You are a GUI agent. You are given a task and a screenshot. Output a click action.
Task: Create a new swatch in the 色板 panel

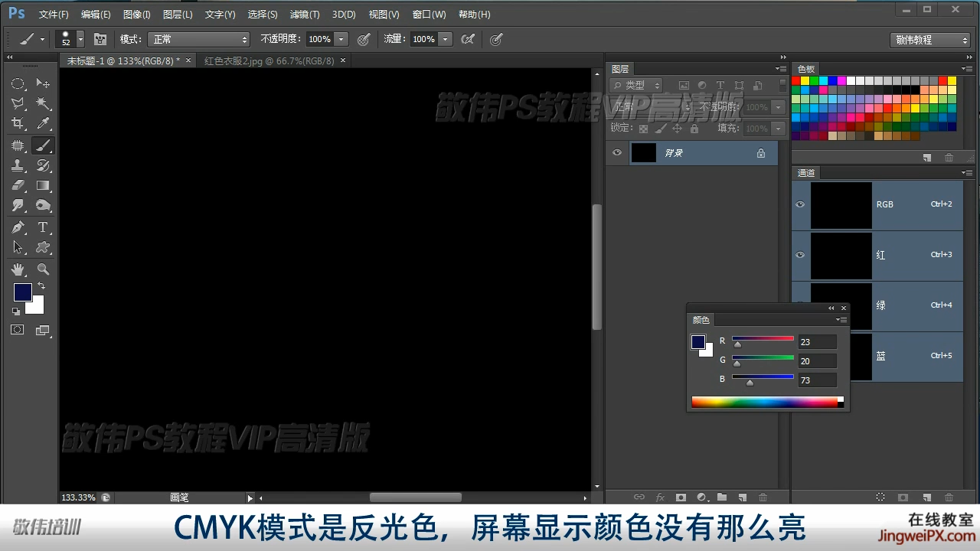click(x=927, y=157)
